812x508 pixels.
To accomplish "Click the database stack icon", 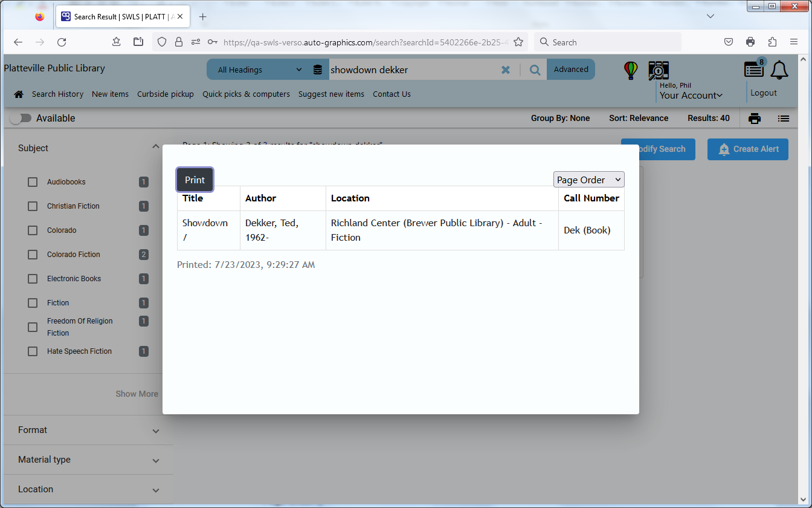I will click(317, 70).
